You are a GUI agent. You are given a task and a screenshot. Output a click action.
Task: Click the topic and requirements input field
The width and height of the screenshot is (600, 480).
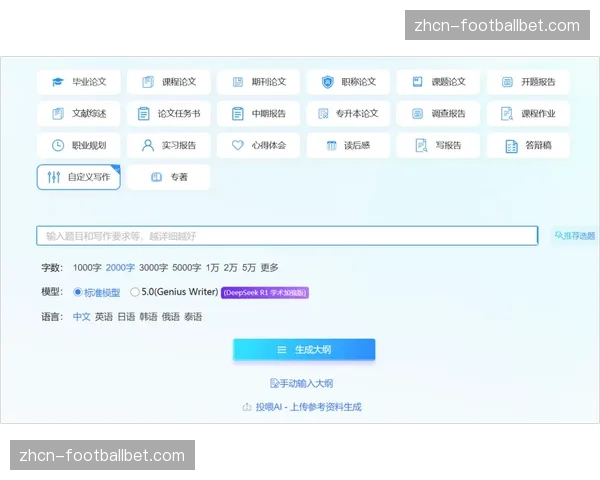pyautogui.click(x=287, y=236)
